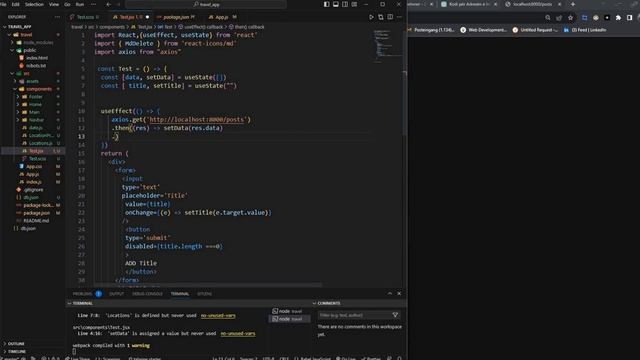Toggle the primary side bar layout icon
This screenshot has width=640, height=360.
coord(327,4)
